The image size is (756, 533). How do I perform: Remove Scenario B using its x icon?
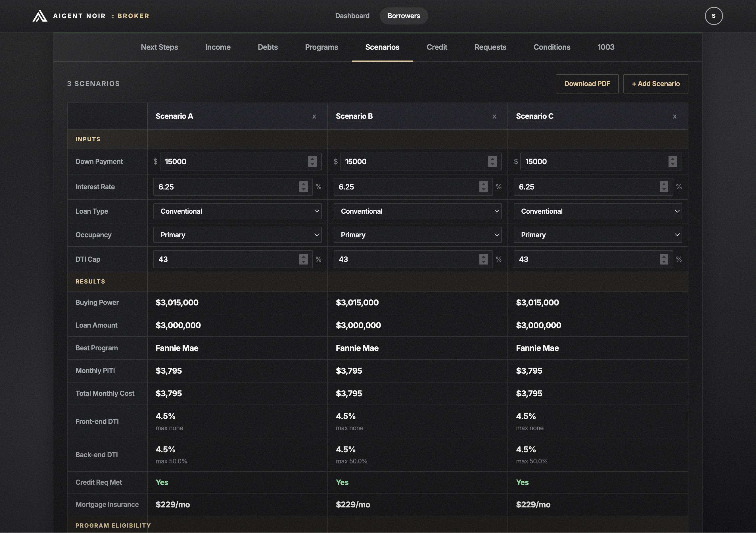click(494, 116)
